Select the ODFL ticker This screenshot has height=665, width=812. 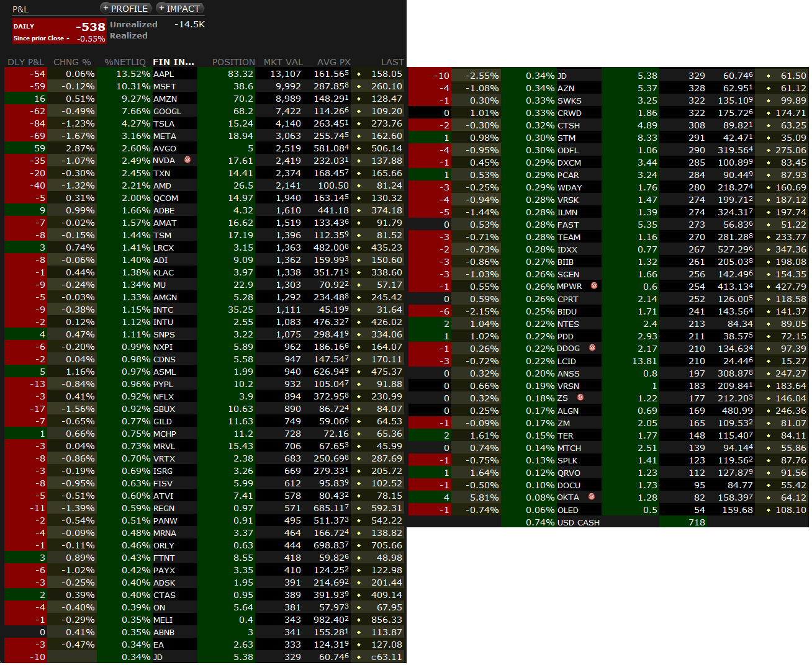(567, 150)
